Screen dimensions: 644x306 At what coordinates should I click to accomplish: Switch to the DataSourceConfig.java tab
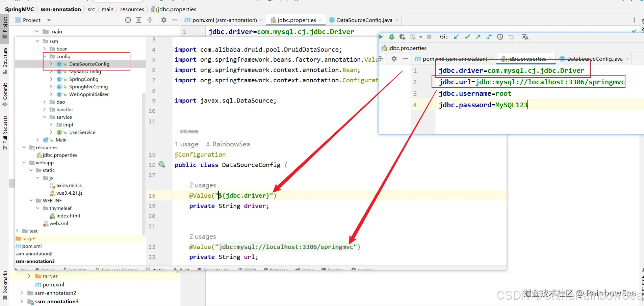[364, 20]
